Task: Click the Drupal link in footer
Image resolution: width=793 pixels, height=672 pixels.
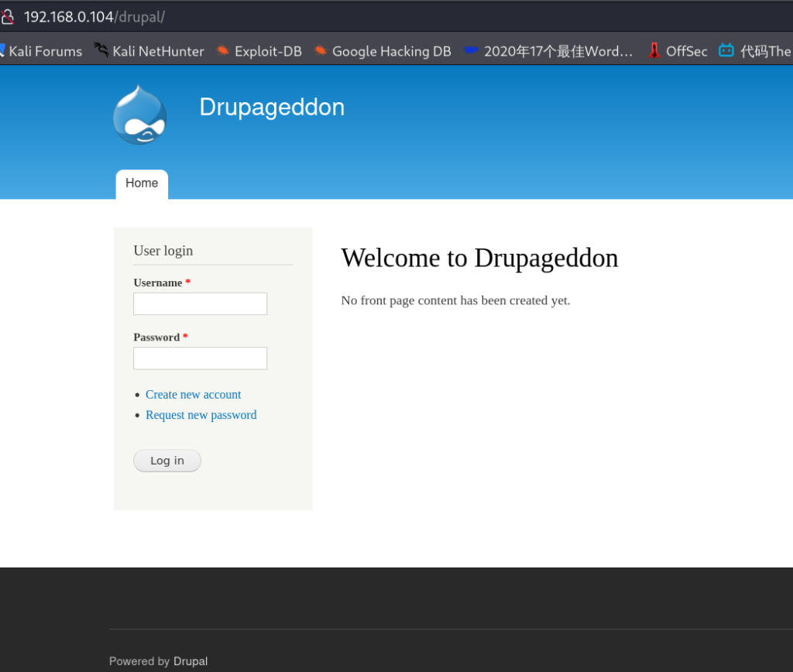Action: click(191, 661)
